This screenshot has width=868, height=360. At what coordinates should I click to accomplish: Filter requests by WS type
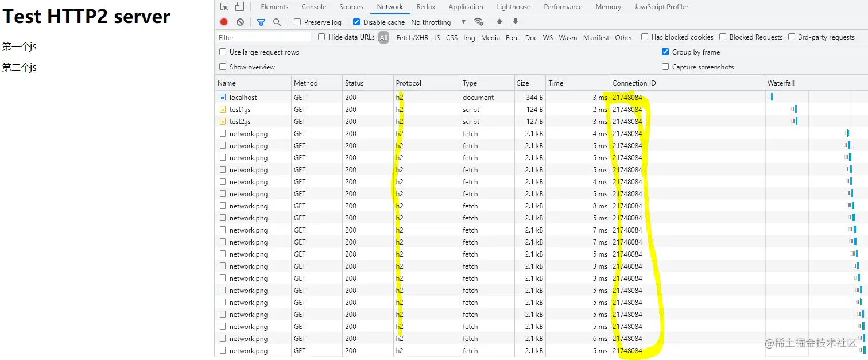point(548,37)
